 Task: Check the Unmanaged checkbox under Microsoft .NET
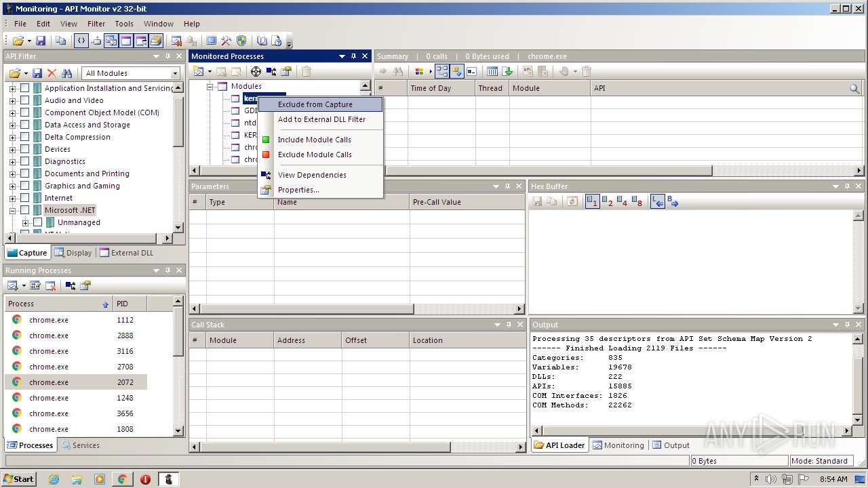38,222
